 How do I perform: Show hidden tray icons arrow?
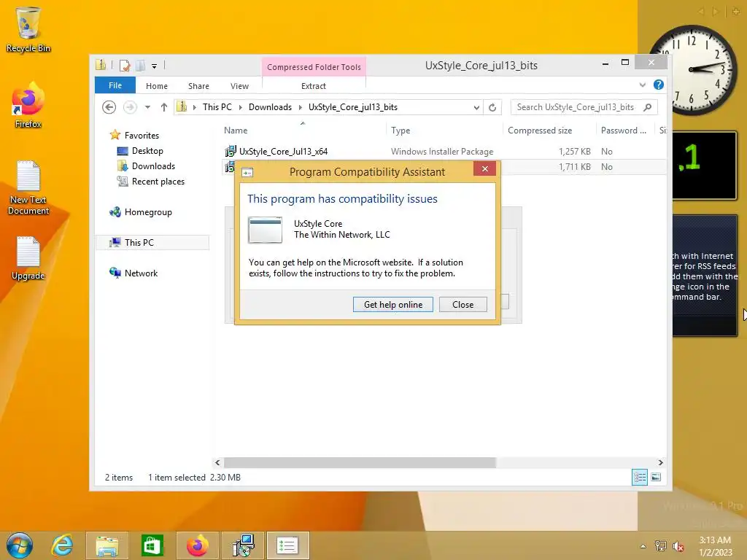click(x=643, y=546)
